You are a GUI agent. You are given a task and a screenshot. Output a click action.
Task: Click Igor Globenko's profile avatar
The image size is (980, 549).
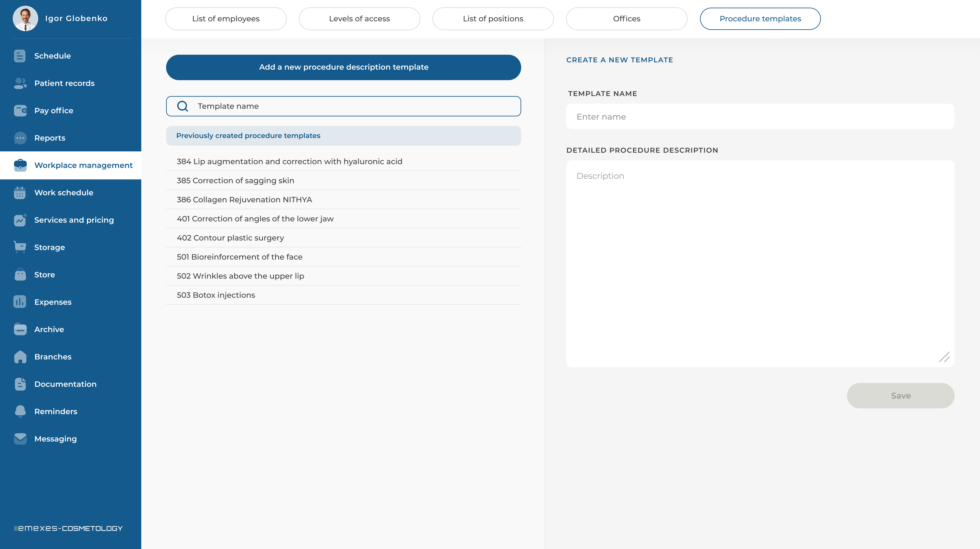[25, 18]
